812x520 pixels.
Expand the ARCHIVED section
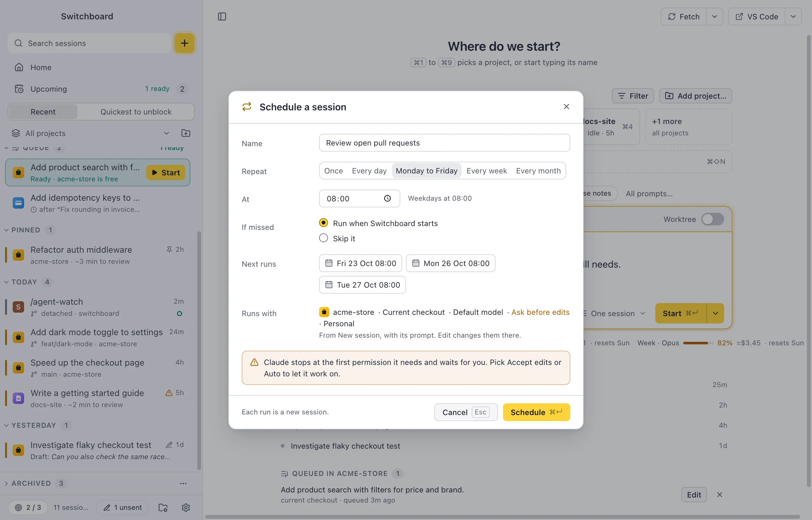(6, 484)
